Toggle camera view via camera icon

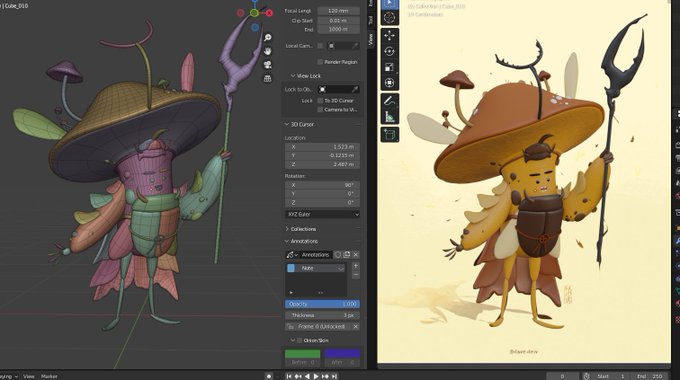(x=268, y=65)
